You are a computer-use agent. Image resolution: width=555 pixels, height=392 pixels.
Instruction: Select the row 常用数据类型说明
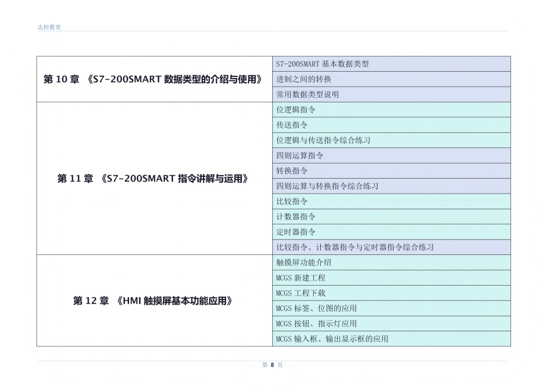[391, 95]
